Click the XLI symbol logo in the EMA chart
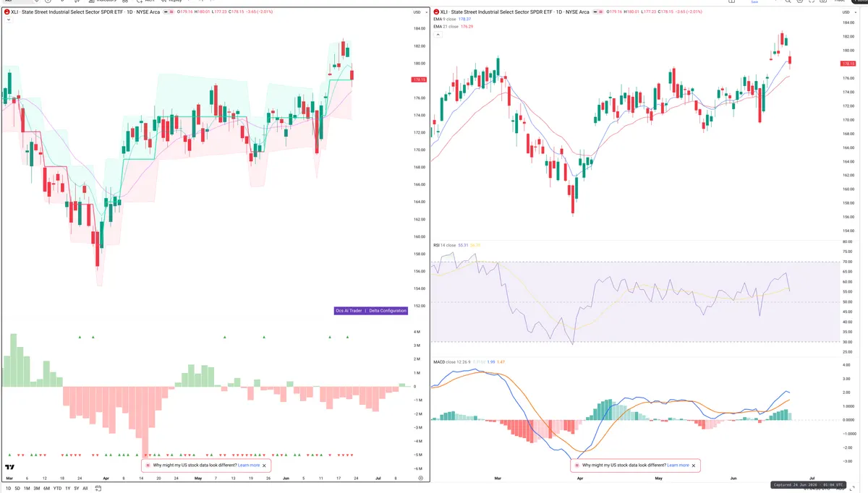 436,12
